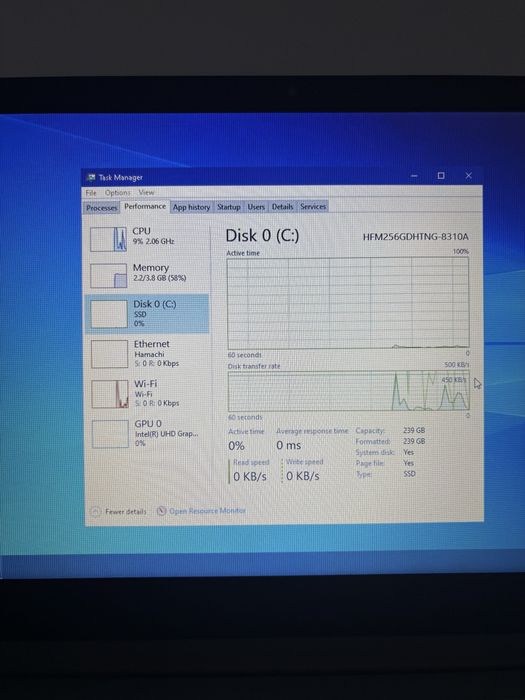
Task: Select the CPU performance graph thumbnail
Action: click(x=108, y=239)
